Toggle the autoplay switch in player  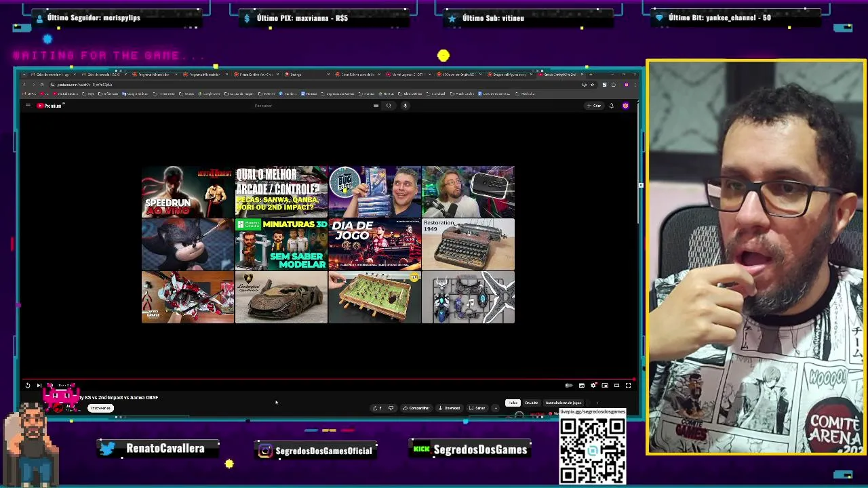tap(569, 386)
